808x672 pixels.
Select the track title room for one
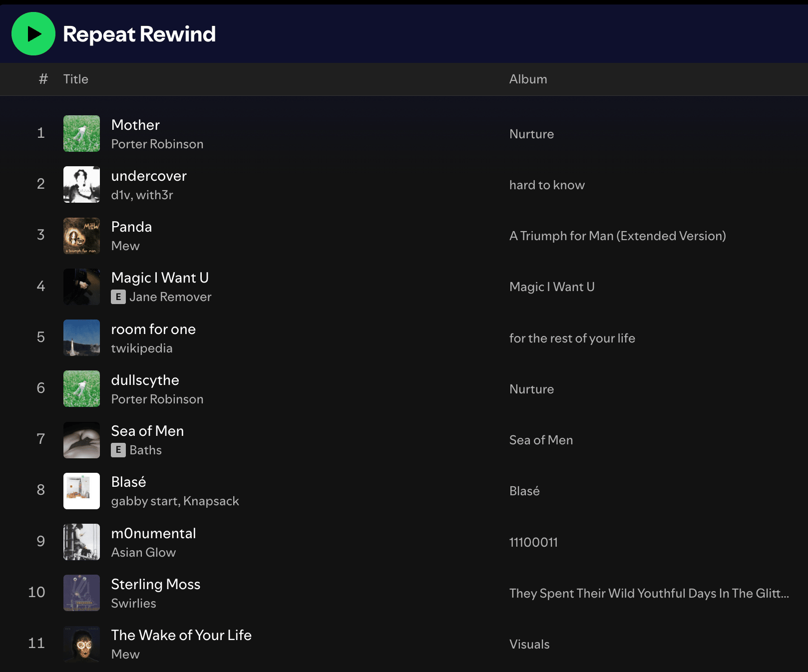153,329
